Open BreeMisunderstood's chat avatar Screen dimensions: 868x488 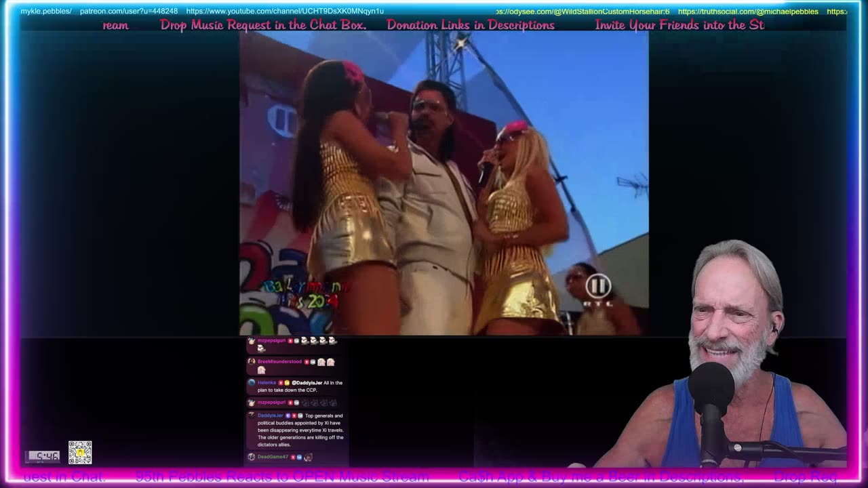[x=252, y=362]
